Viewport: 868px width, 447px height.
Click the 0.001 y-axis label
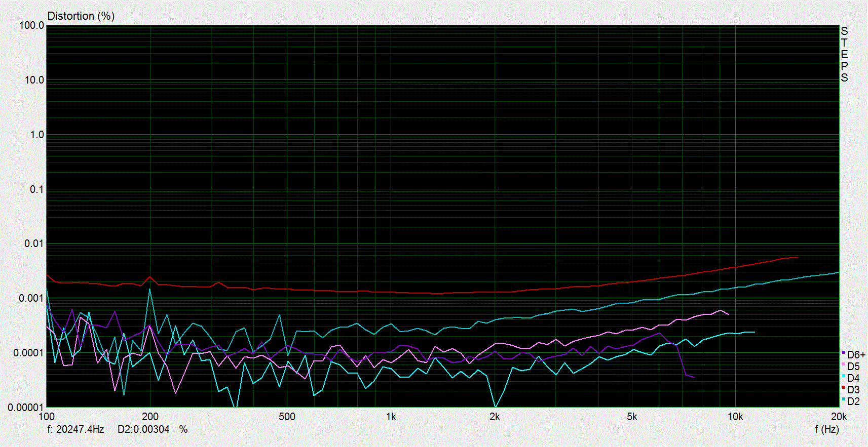point(32,298)
